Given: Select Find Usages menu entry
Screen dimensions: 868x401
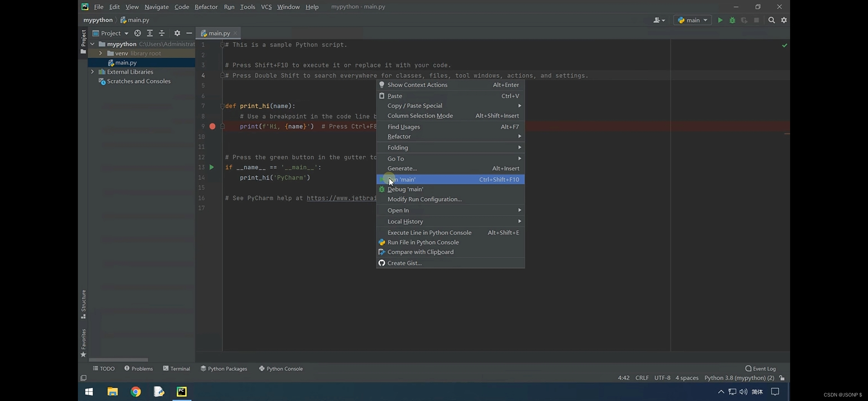Looking at the screenshot, I should 450,127.
